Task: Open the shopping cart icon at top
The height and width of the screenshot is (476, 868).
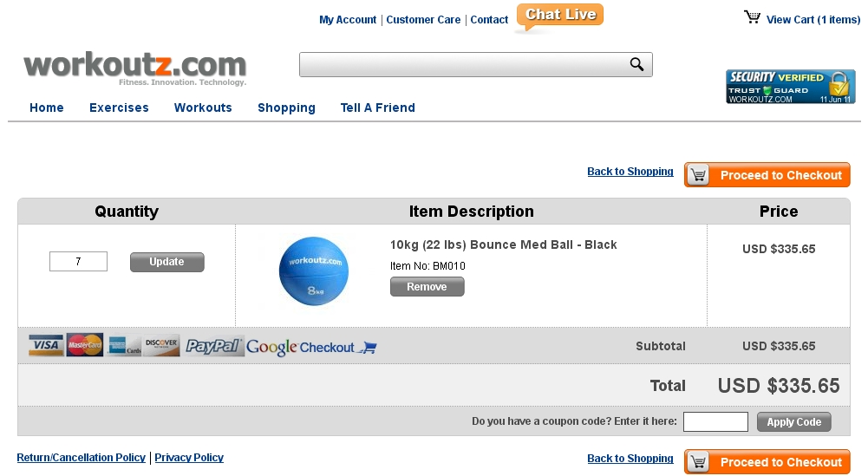Action: [752, 17]
